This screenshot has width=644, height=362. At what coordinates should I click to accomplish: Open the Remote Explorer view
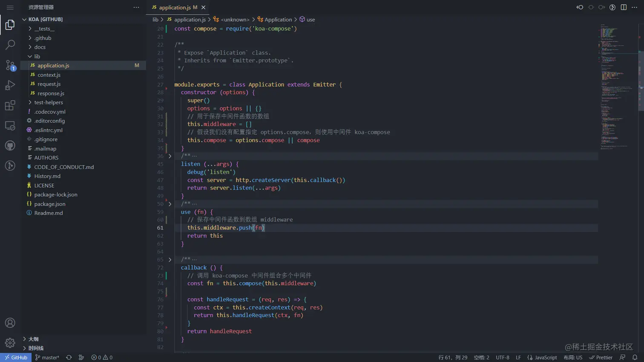[10, 125]
